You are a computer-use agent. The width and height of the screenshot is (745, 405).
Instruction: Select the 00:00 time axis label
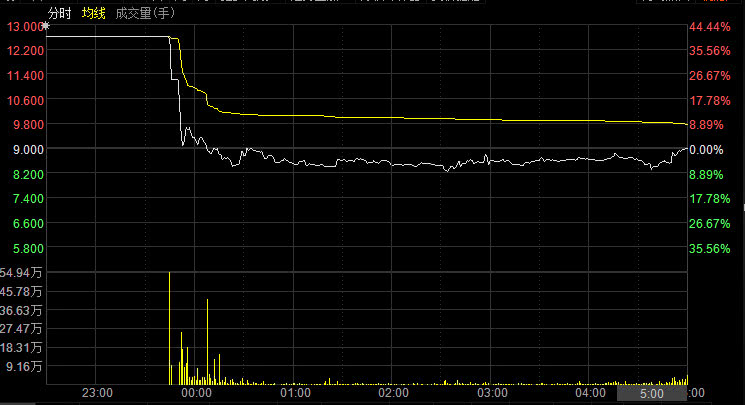195,394
